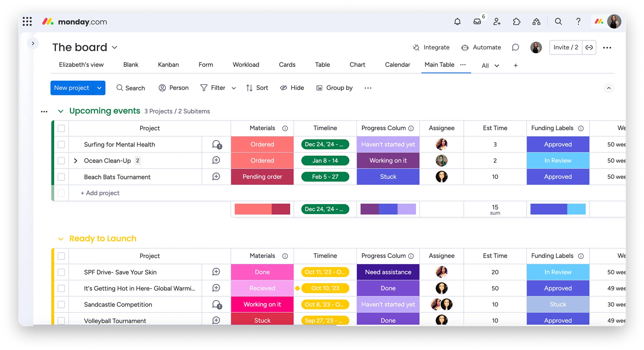The height and width of the screenshot is (350, 644).
Task: Sort the board items
Action: click(x=257, y=88)
